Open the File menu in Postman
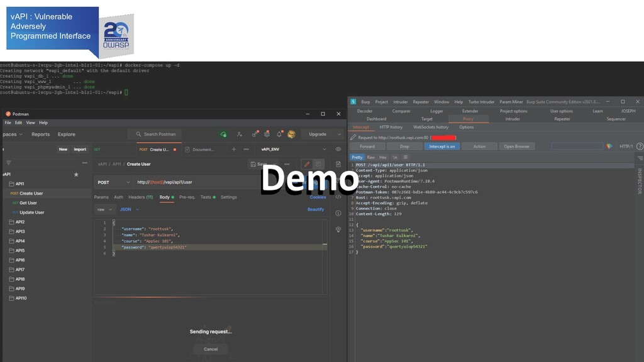The width and height of the screenshot is (644, 362). pos(8,123)
